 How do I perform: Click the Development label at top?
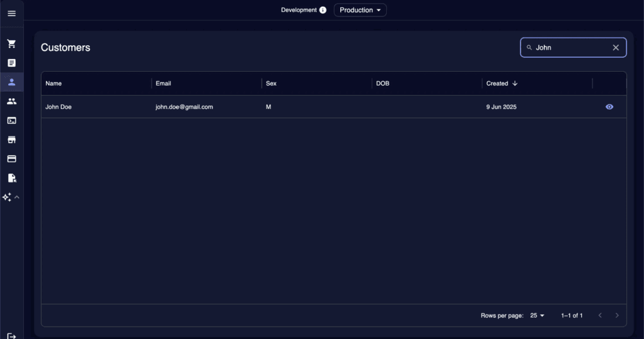(299, 10)
